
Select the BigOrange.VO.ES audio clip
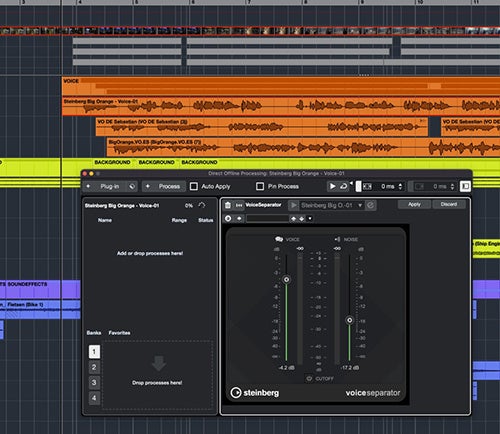[303, 147]
